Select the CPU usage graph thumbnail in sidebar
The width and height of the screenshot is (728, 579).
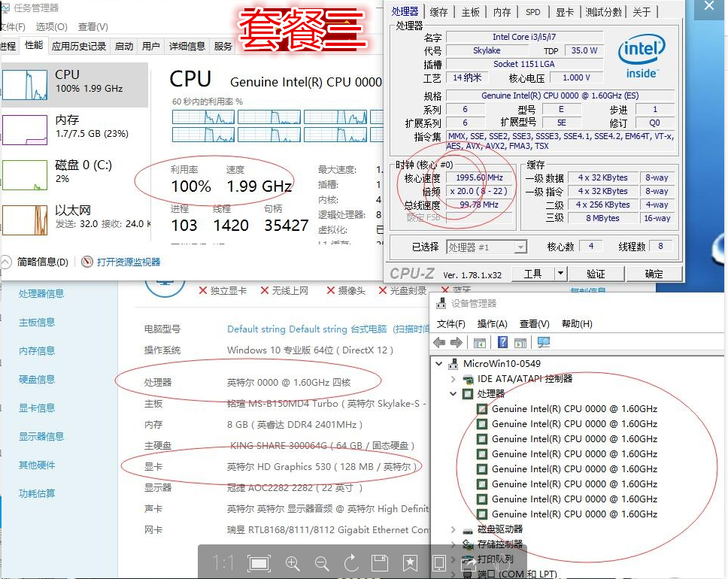tap(25, 85)
